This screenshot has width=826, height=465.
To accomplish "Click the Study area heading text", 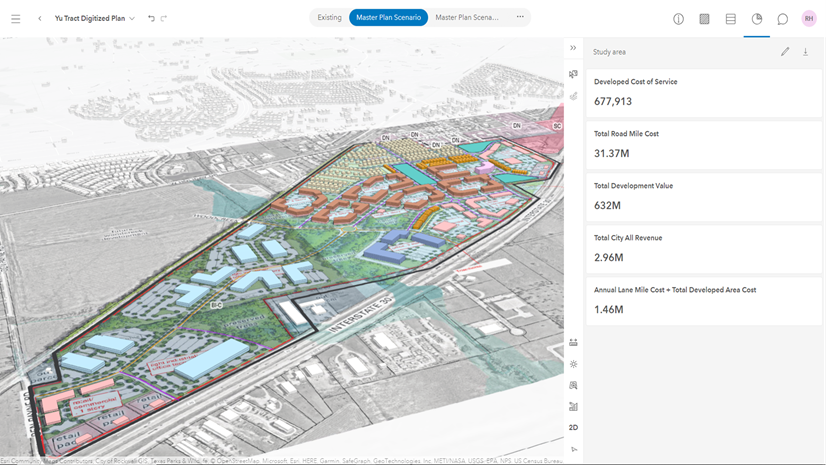I will [x=609, y=52].
